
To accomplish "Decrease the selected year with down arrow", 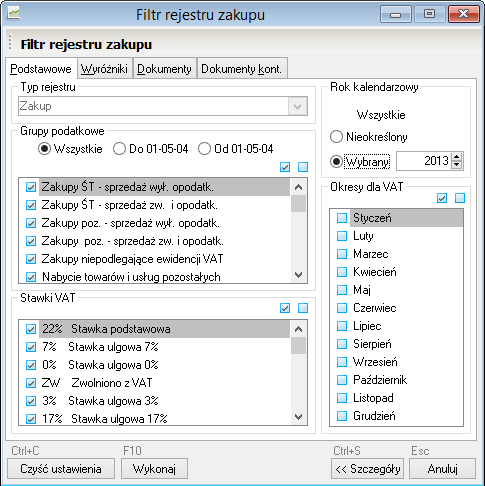I will pos(457,165).
